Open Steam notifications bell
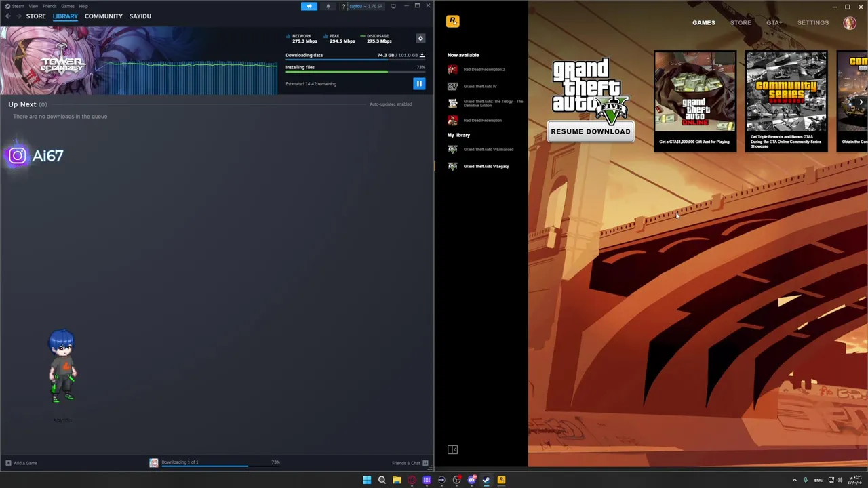 click(328, 6)
